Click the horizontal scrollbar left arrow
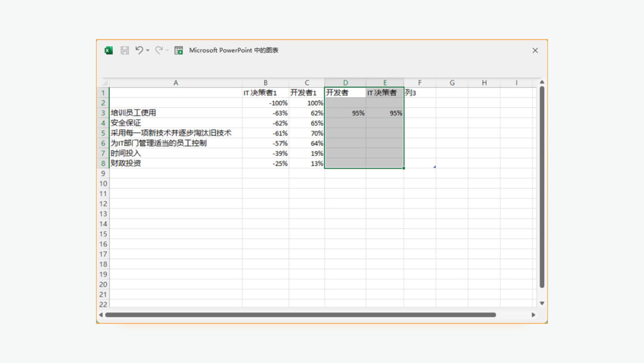The image size is (644, 363). (x=101, y=315)
